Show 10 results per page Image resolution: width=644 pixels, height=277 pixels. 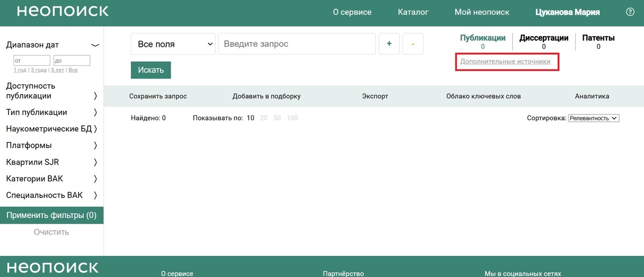[250, 118]
